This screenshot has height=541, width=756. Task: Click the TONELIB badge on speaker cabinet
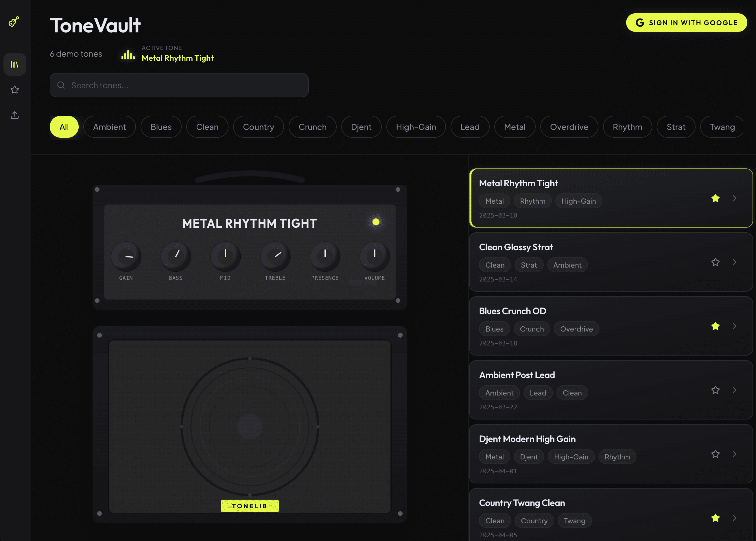250,506
